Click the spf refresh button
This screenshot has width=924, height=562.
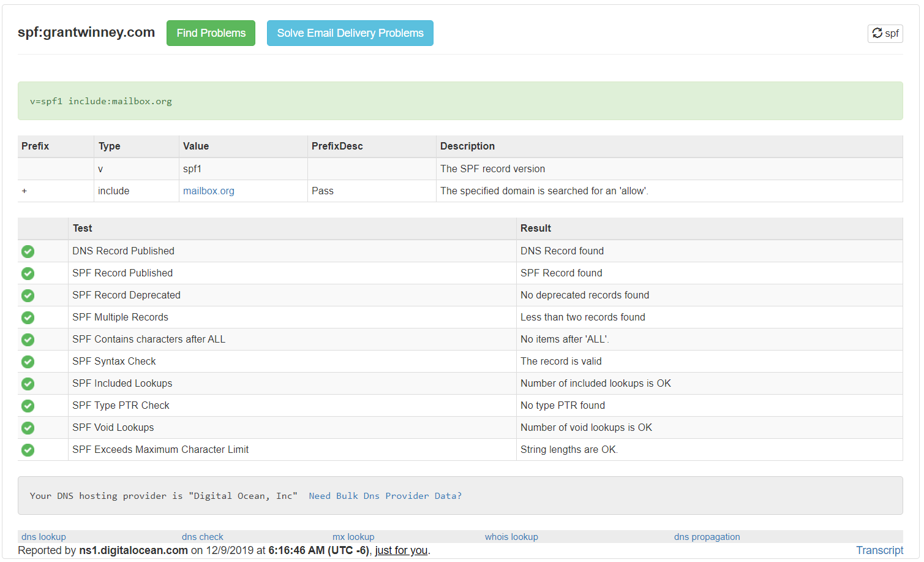click(x=885, y=33)
